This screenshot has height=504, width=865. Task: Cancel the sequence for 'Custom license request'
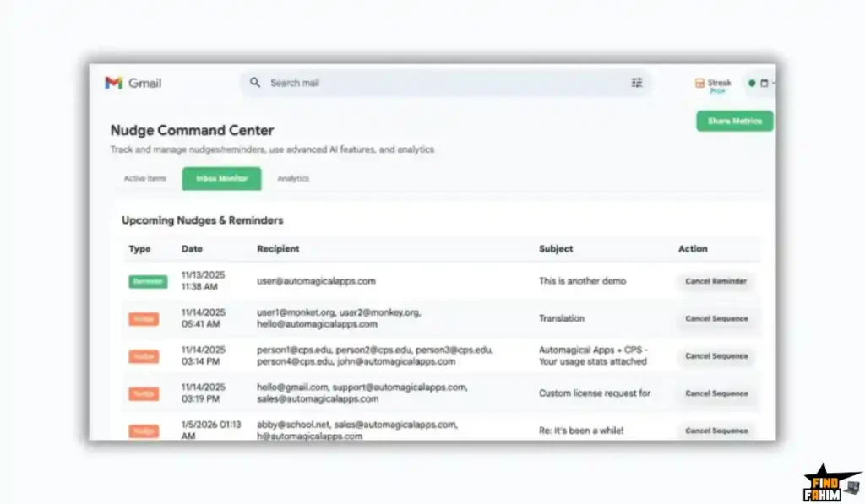point(716,393)
